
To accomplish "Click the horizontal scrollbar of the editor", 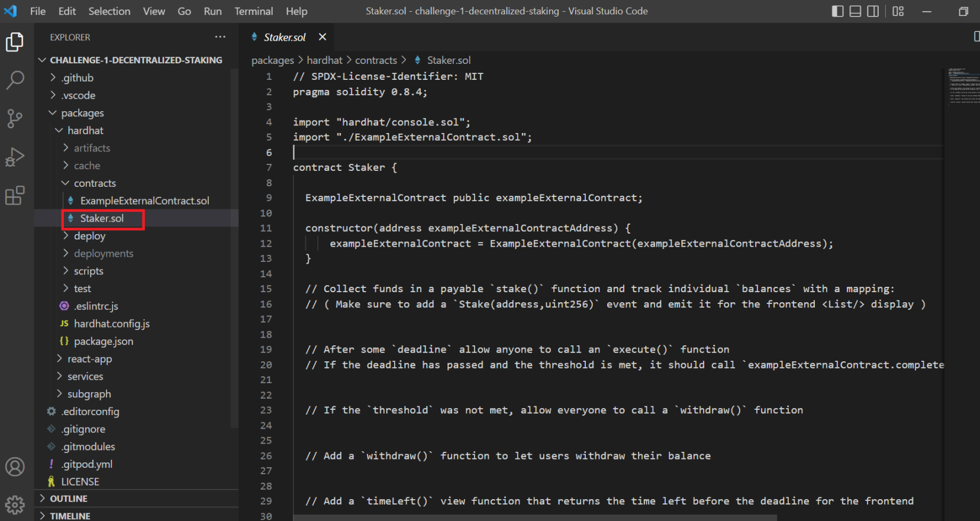I will pyautogui.click(x=535, y=517).
